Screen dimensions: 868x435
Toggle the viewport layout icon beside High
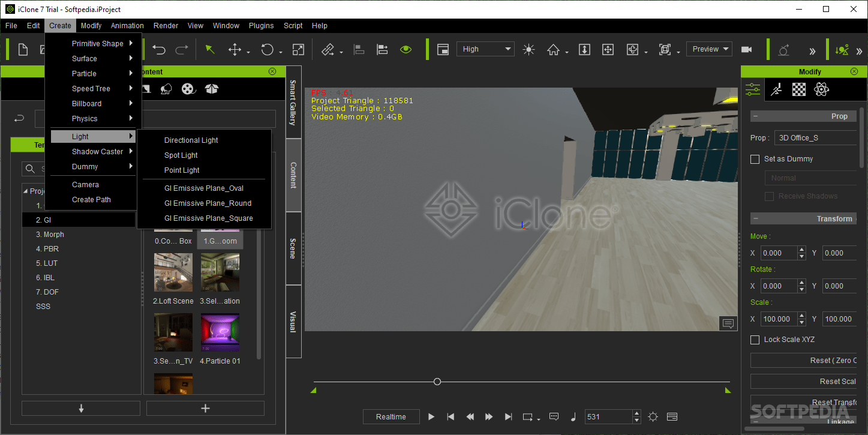point(443,50)
